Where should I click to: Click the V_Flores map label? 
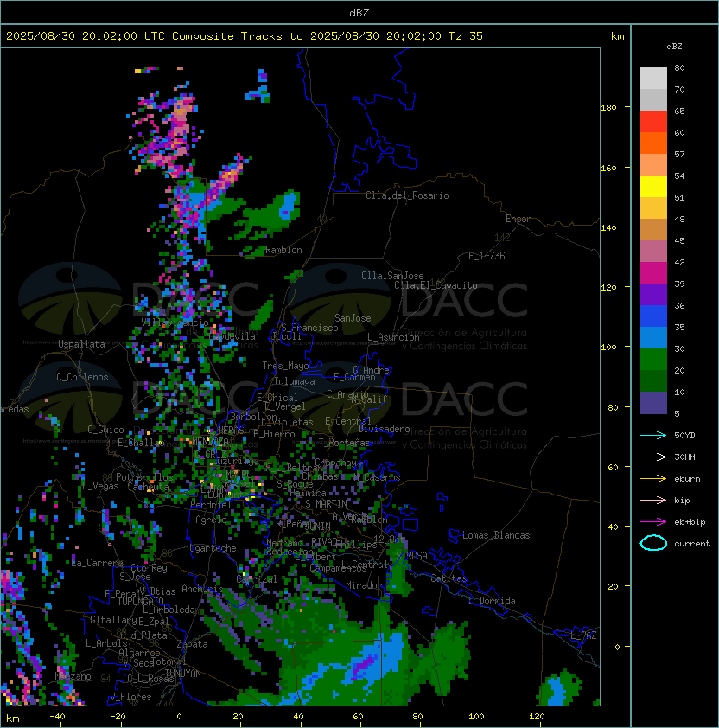pyautogui.click(x=130, y=697)
